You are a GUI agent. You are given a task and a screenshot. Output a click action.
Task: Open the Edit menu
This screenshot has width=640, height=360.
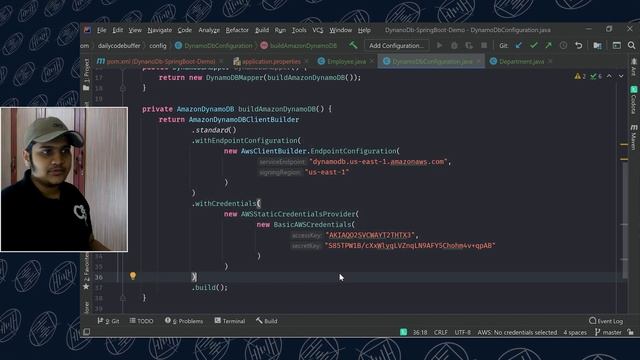pyautogui.click(x=118, y=30)
